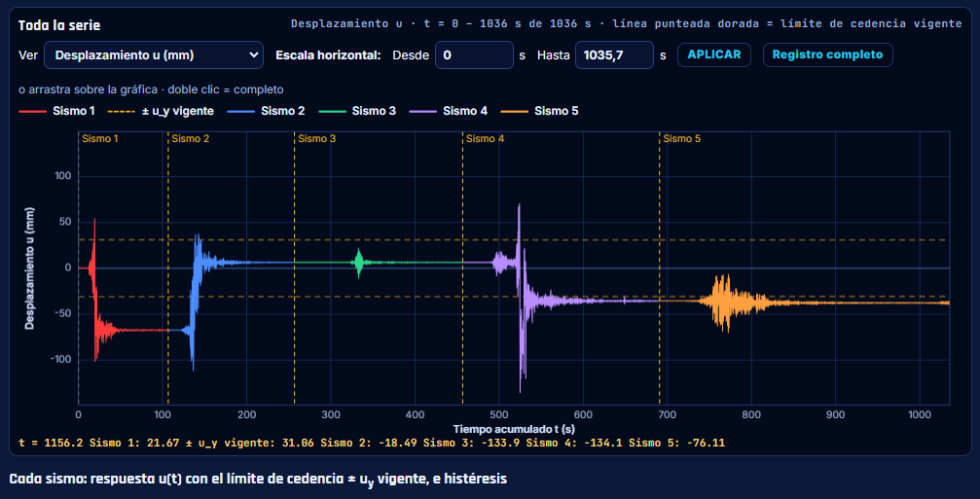Click the 'Desde' start time input field
The width and height of the screenshot is (980, 499).
[474, 55]
